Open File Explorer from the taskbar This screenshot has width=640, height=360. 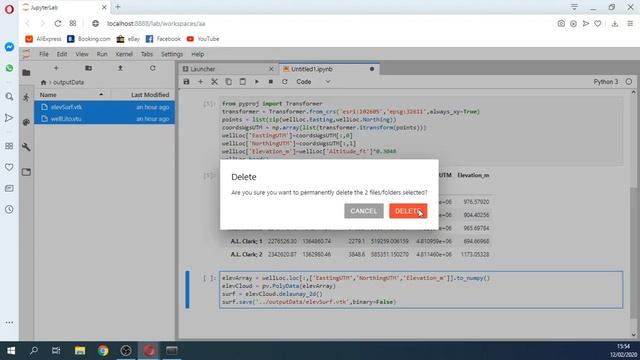point(80,351)
